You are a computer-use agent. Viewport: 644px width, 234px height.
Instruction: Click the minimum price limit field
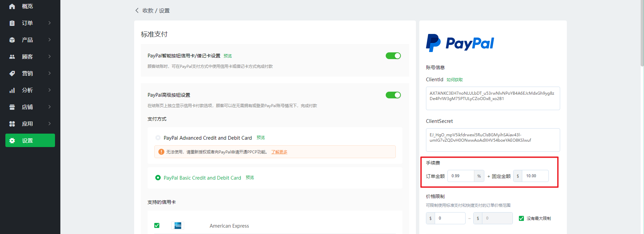(450, 218)
